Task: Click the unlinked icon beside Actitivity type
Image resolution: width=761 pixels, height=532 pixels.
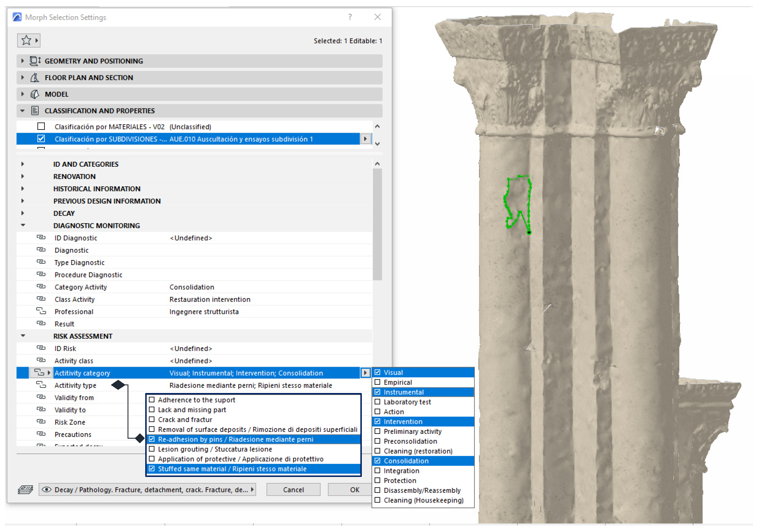Action: [x=41, y=384]
